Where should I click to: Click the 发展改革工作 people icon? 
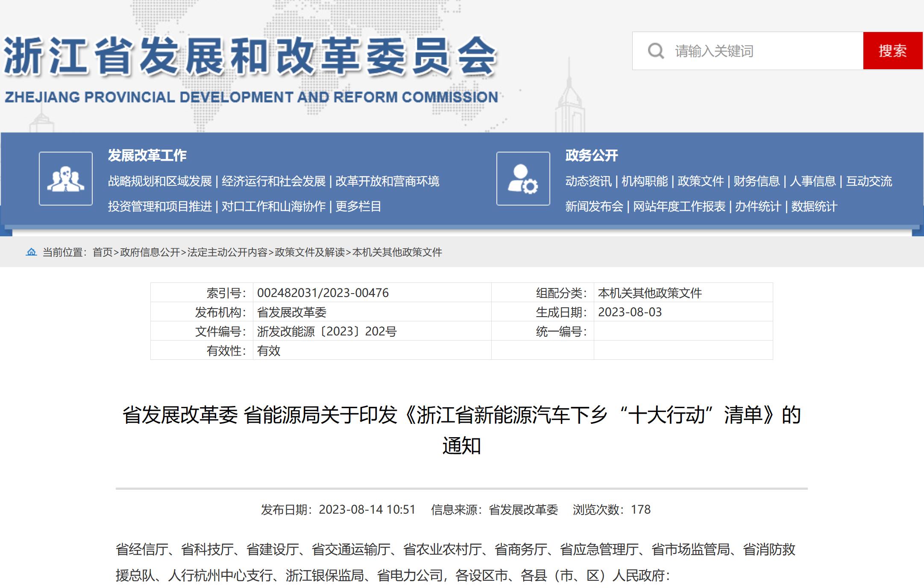click(x=66, y=179)
